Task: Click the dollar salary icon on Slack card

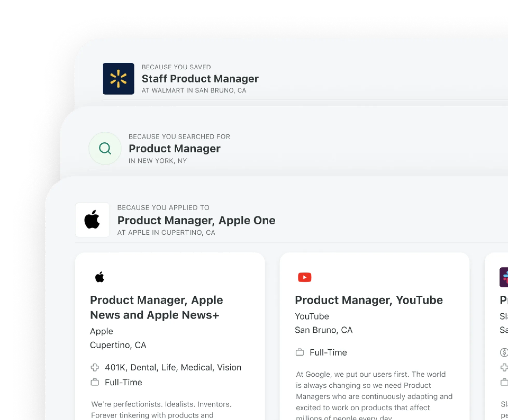Action: (x=504, y=352)
